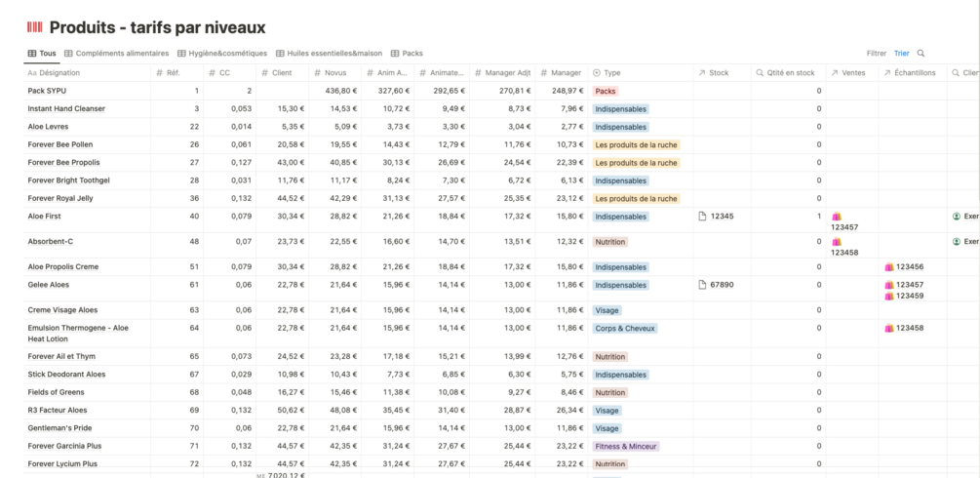
Task: Click the Filtrer button
Action: coord(876,54)
